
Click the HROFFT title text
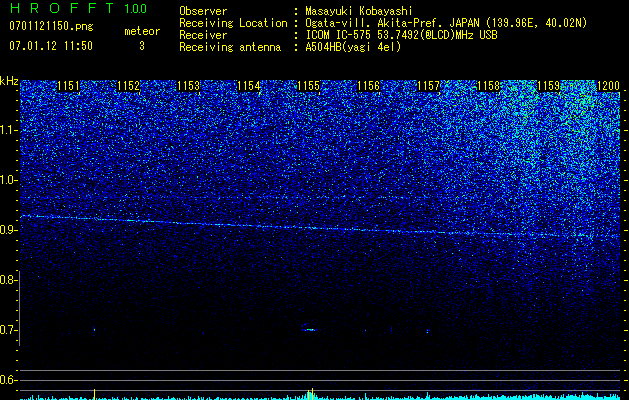[62, 8]
